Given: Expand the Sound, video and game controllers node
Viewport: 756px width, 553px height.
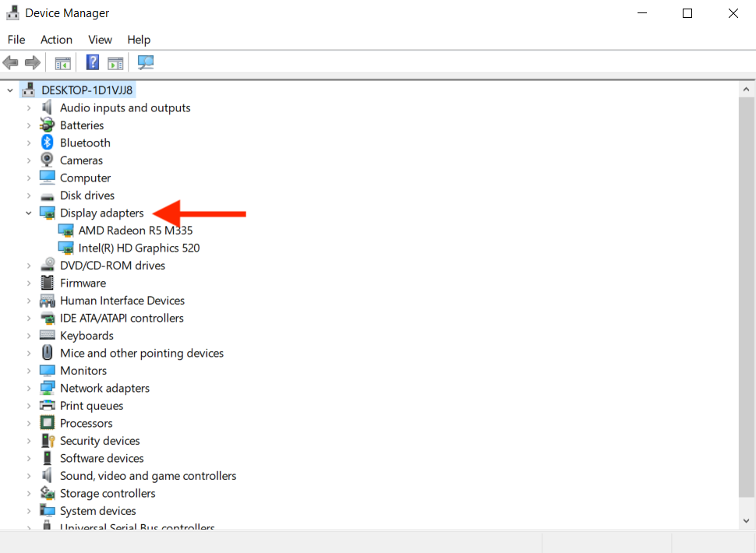Looking at the screenshot, I should pyautogui.click(x=29, y=476).
